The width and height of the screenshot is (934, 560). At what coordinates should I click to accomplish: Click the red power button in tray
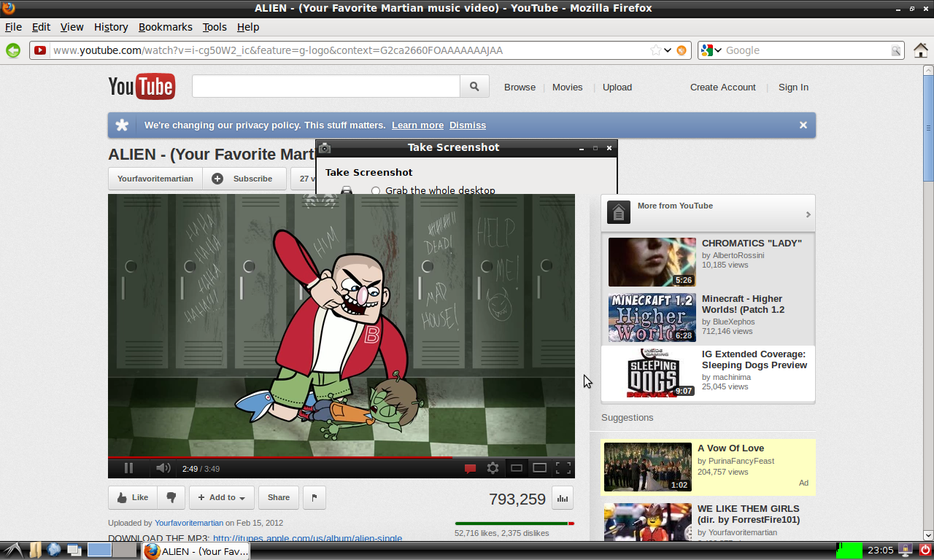[925, 550]
